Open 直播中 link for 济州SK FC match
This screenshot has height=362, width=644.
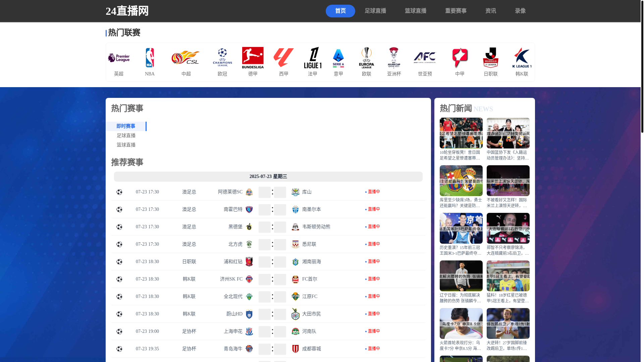pyautogui.click(x=373, y=279)
